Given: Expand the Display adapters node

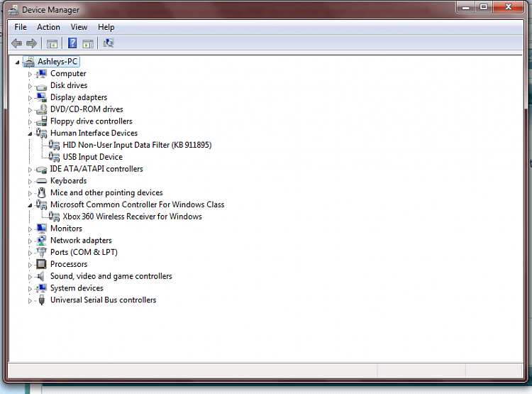Looking at the screenshot, I should pyautogui.click(x=30, y=98).
